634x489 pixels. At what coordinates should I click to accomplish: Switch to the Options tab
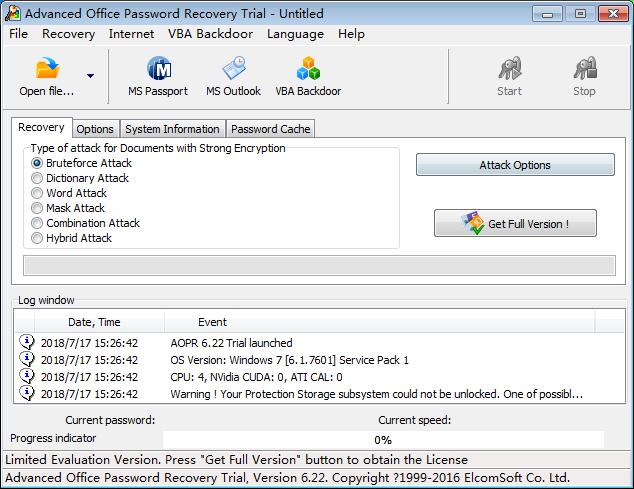[95, 129]
